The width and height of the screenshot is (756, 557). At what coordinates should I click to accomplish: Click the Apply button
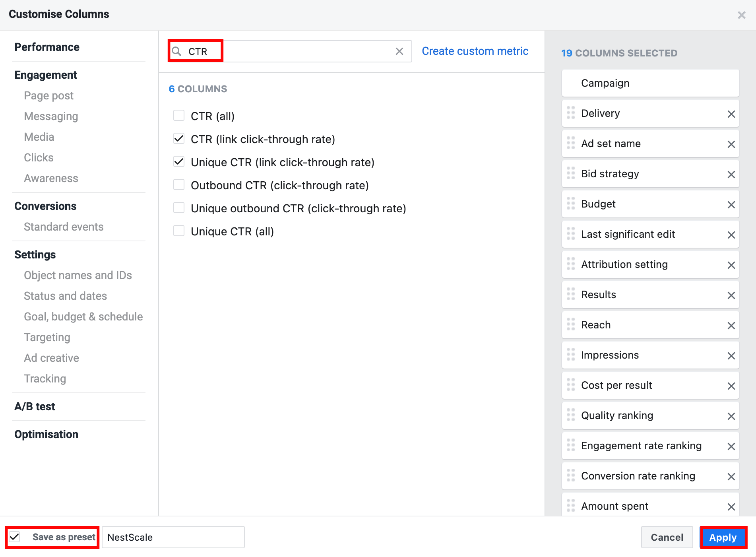click(723, 538)
